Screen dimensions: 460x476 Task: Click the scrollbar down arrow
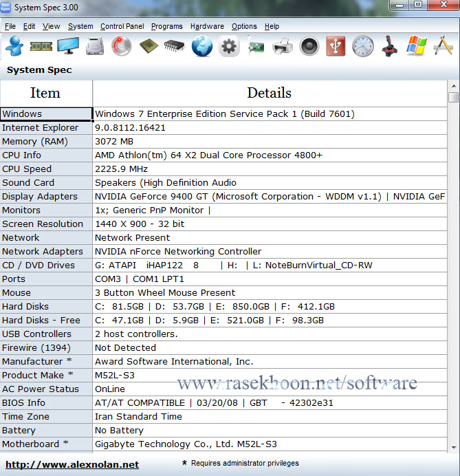click(x=454, y=448)
